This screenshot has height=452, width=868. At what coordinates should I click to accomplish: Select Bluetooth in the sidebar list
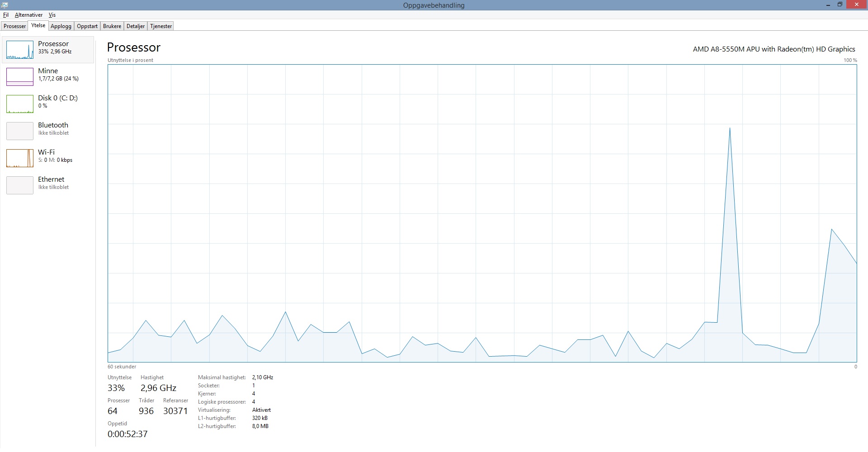tap(48, 131)
